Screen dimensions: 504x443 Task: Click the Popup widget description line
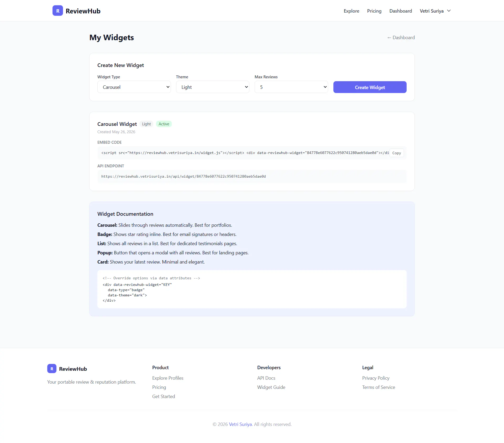point(173,253)
